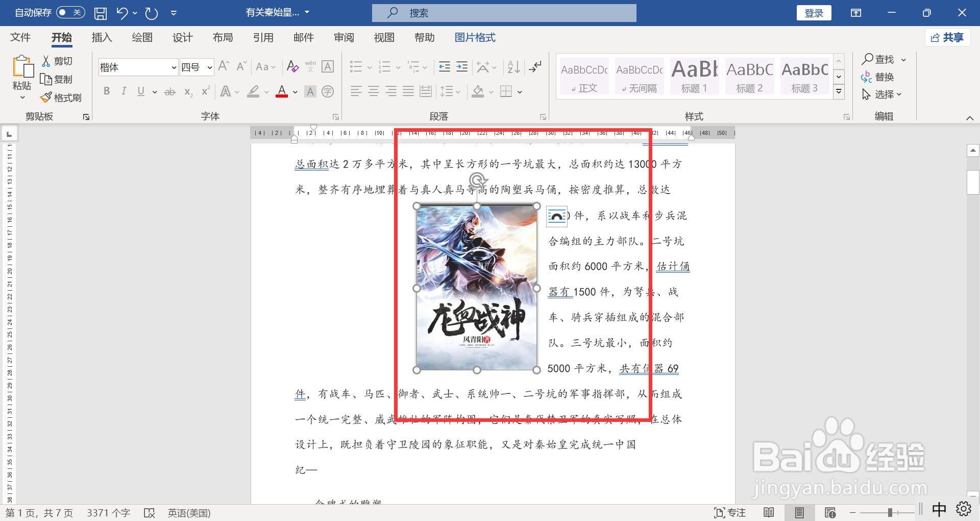980x521 pixels.
Task: Click the 共享 share button
Action: pyautogui.click(x=947, y=37)
